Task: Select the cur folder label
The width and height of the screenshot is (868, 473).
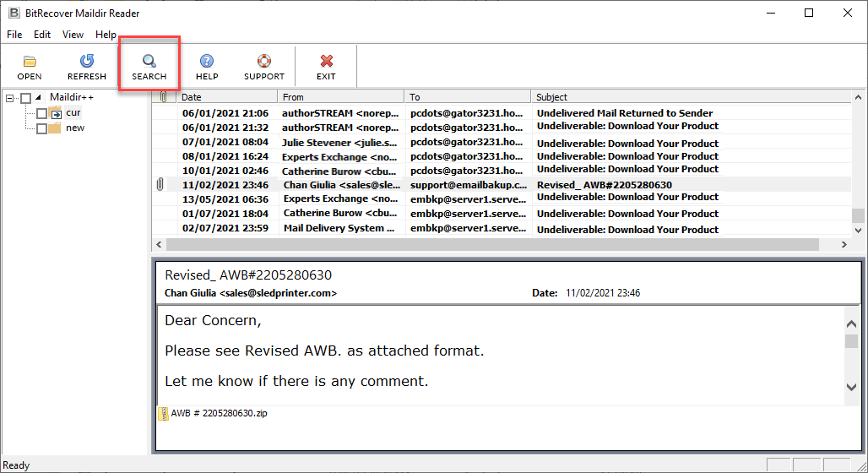Action: point(73,112)
